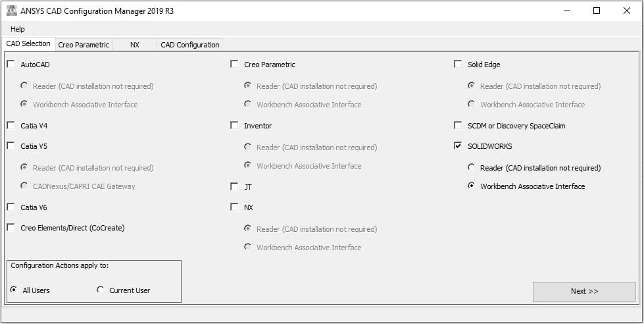
Task: Select SOLIDWORKS Reader radio option
Action: [471, 167]
